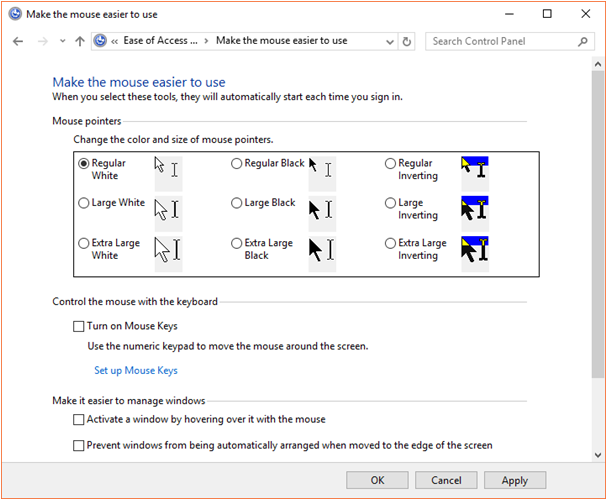Click in the Search Control Panel field

pos(500,41)
